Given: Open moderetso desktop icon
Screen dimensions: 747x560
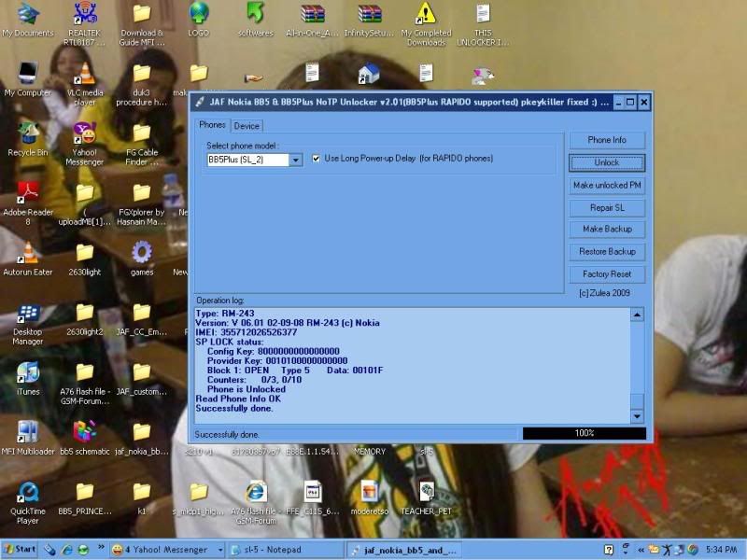Looking at the screenshot, I should tap(369, 498).
